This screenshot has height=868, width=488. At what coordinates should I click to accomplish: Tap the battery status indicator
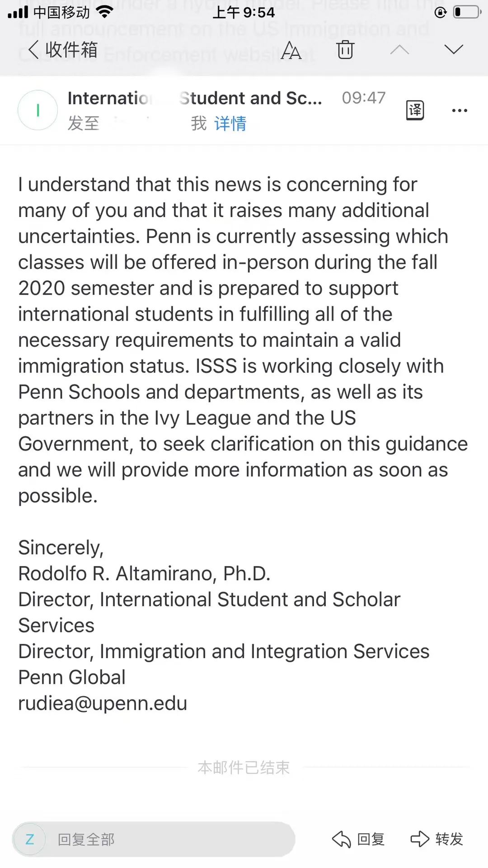(467, 12)
